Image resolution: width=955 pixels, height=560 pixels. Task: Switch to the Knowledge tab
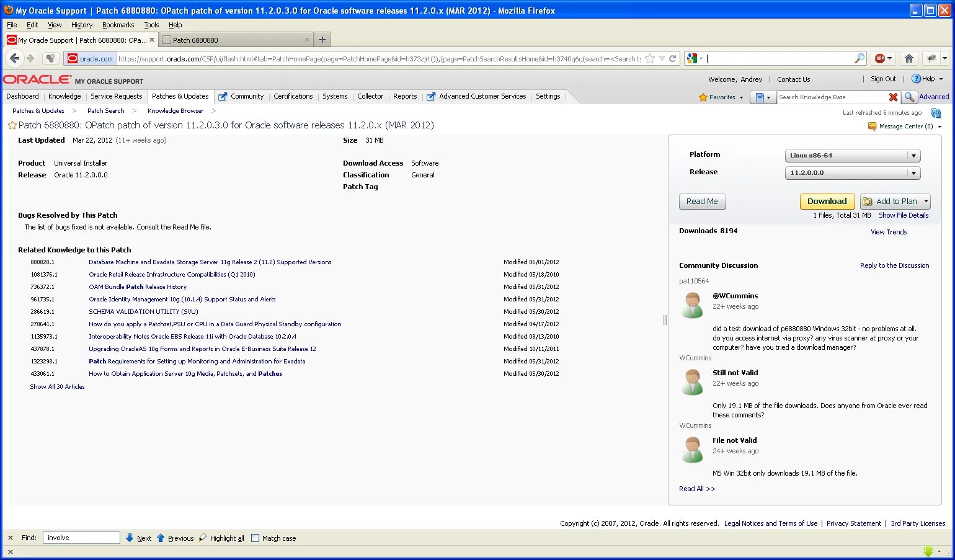[x=64, y=96]
